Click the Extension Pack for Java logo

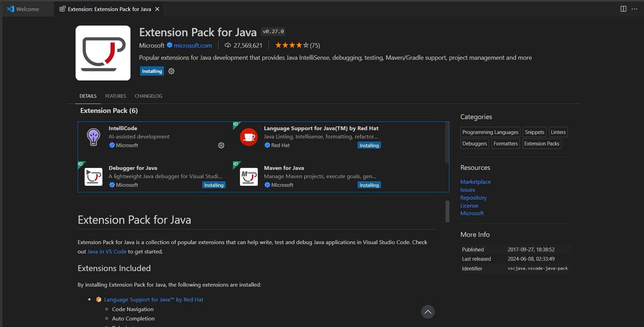tap(103, 53)
